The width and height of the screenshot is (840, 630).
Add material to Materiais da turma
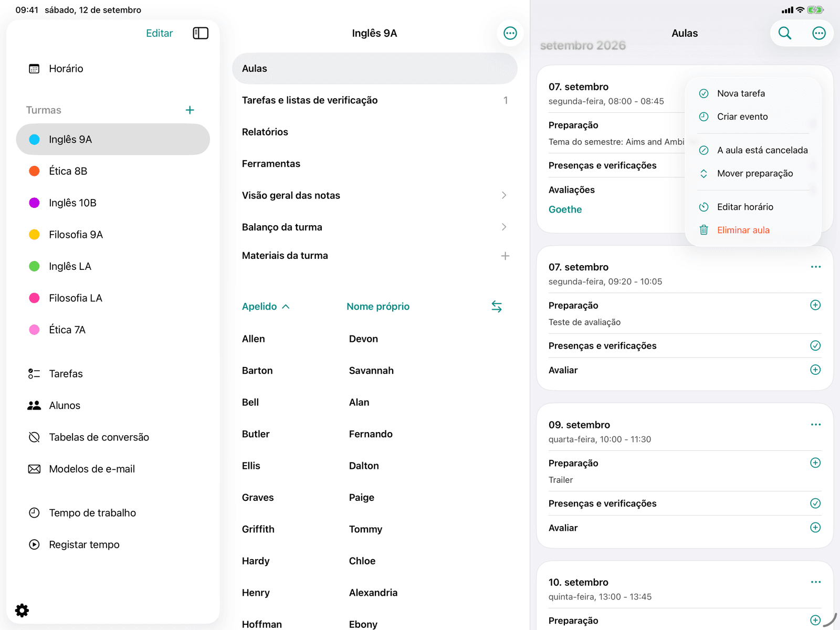pos(505,256)
